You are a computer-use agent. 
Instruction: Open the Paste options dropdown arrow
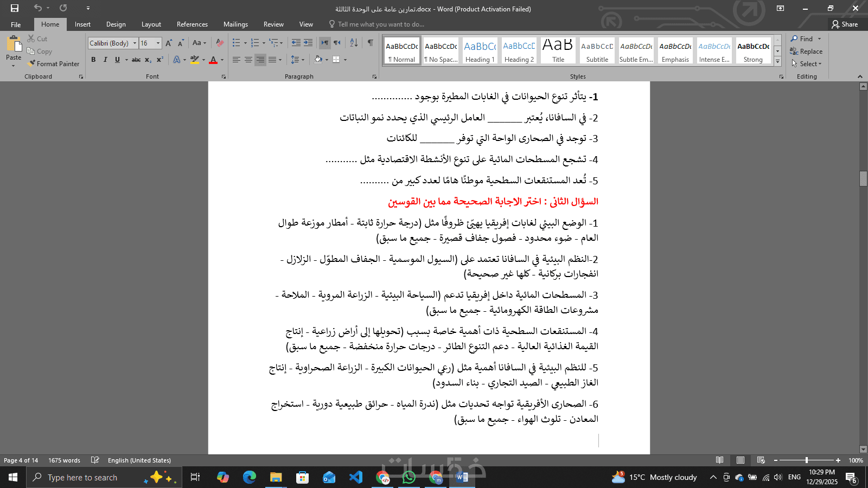click(14, 66)
